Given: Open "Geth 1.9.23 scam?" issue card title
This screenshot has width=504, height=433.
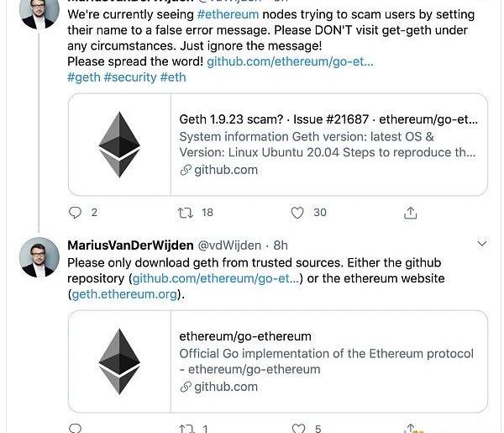Looking at the screenshot, I should [x=328, y=119].
